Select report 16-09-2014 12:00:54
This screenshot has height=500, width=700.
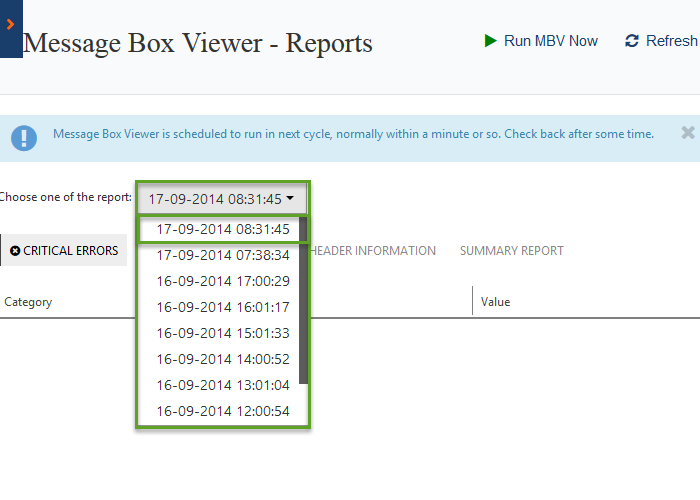[x=222, y=411]
